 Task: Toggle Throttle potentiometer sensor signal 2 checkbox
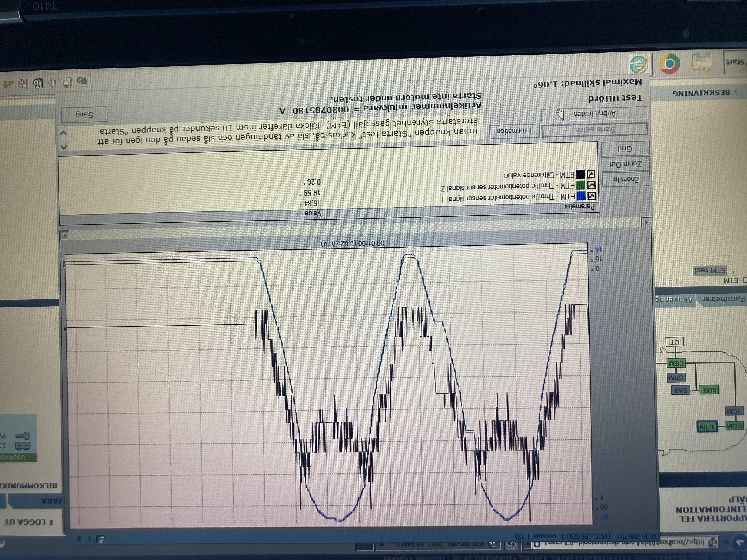591,185
